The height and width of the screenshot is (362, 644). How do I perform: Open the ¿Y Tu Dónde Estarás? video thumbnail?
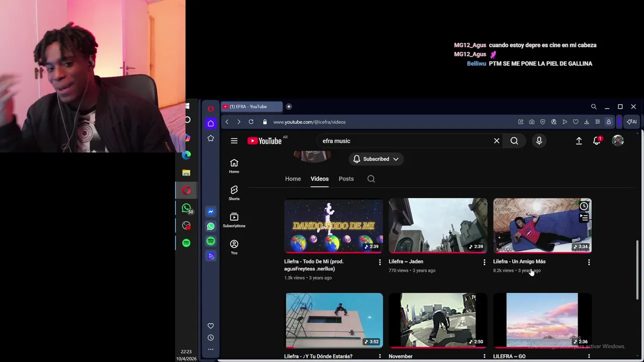[334, 320]
